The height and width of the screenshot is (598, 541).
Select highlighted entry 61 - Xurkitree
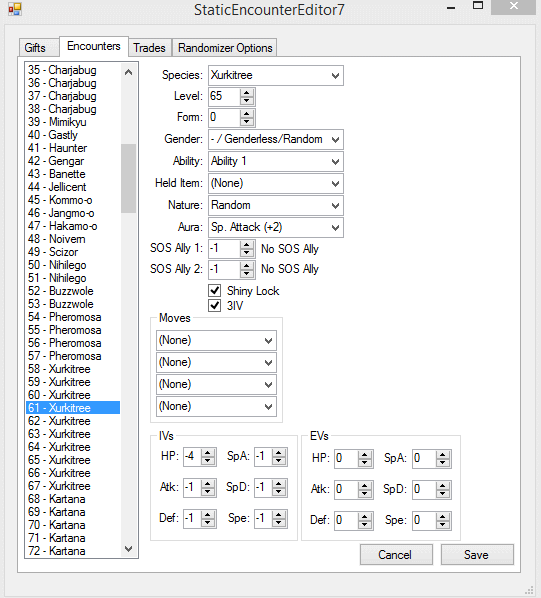[73, 408]
